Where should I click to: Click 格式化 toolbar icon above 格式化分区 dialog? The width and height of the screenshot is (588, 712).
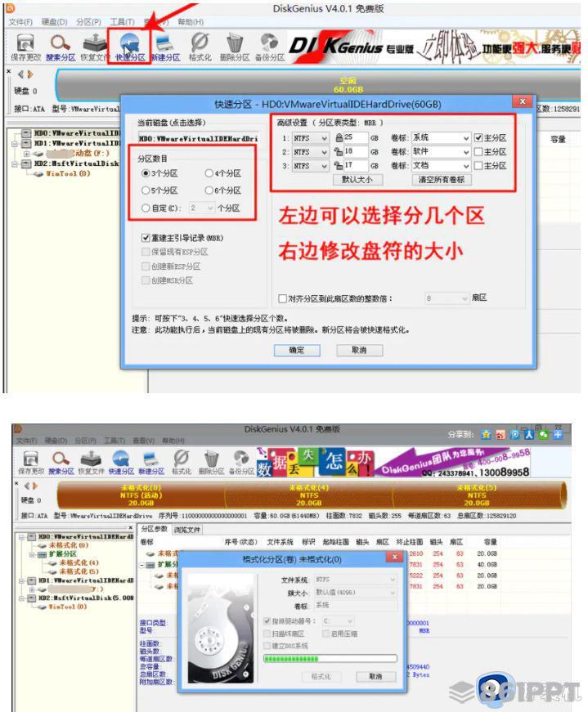182,458
